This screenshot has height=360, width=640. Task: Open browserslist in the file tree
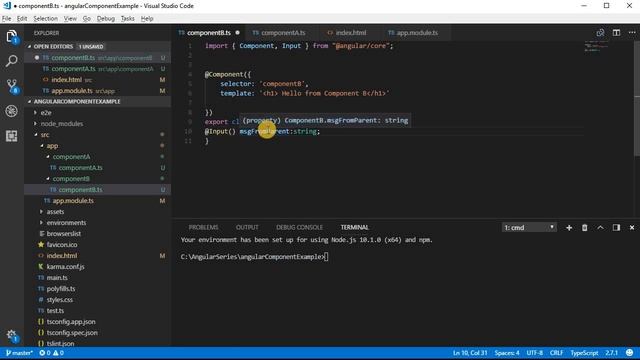coord(64,234)
